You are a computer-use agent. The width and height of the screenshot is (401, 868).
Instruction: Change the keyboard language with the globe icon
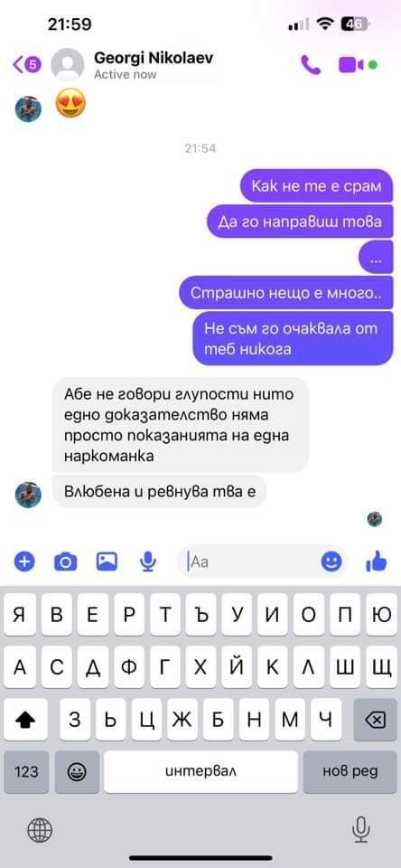(x=40, y=830)
